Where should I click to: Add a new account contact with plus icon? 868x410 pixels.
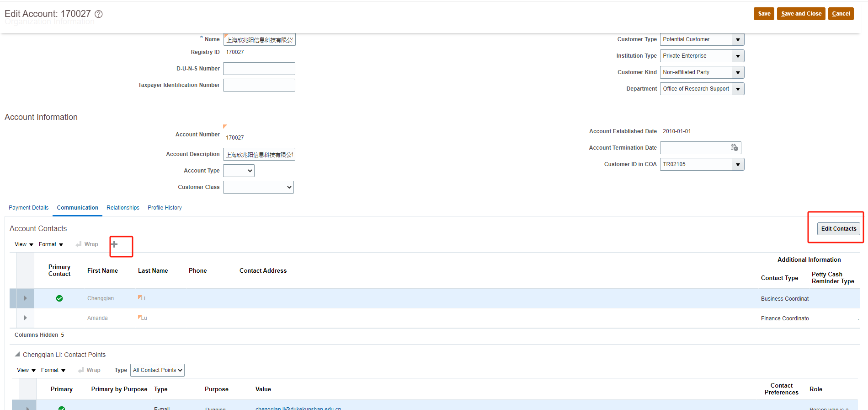click(x=114, y=244)
